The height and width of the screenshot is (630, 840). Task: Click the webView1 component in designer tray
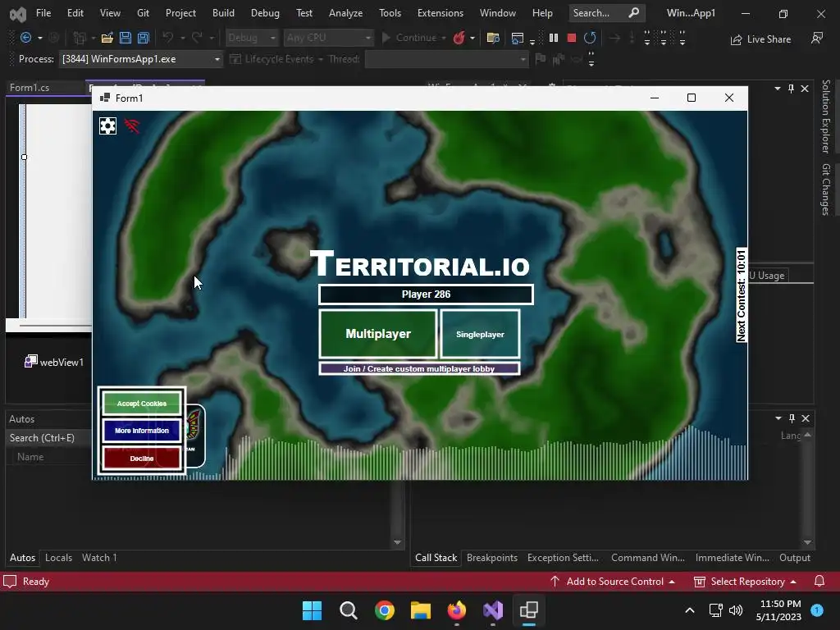coord(54,362)
